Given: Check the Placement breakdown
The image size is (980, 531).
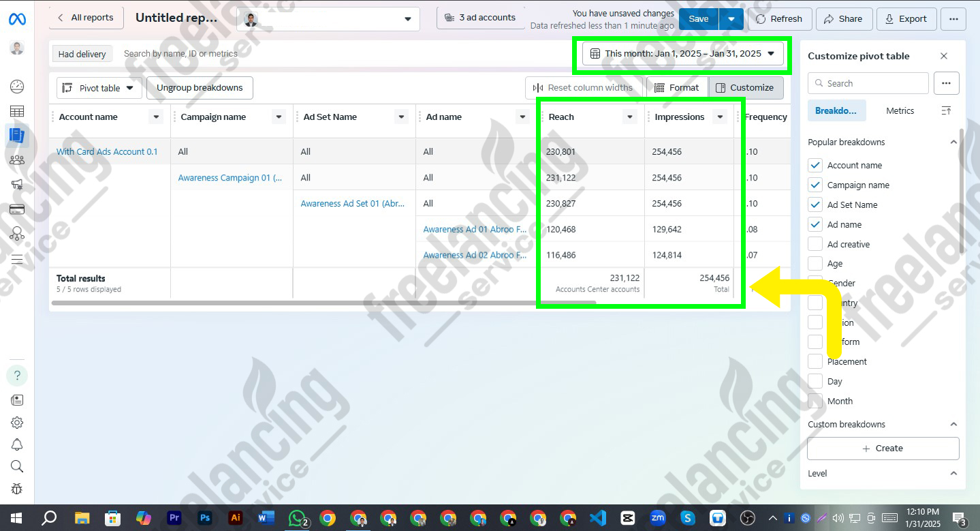Looking at the screenshot, I should pos(815,361).
